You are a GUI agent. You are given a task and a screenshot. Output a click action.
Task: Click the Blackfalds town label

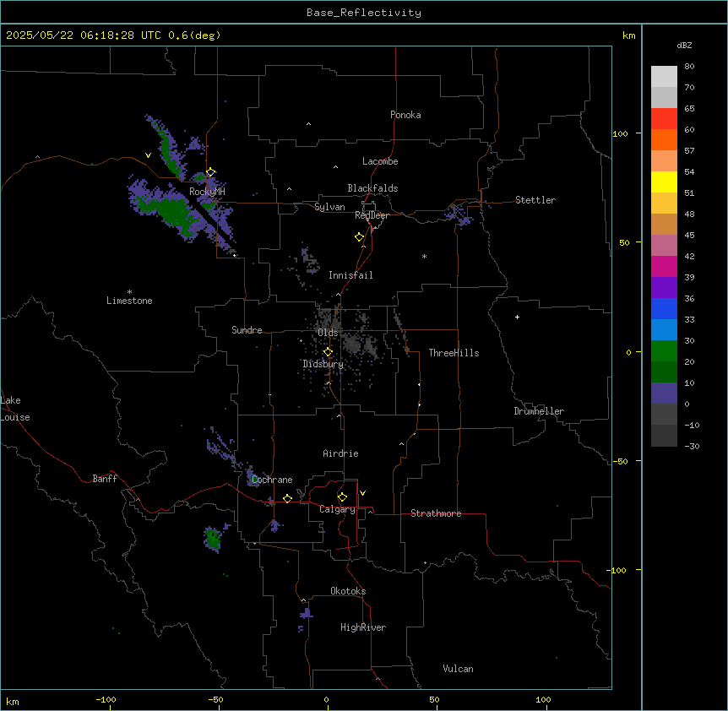pos(372,188)
